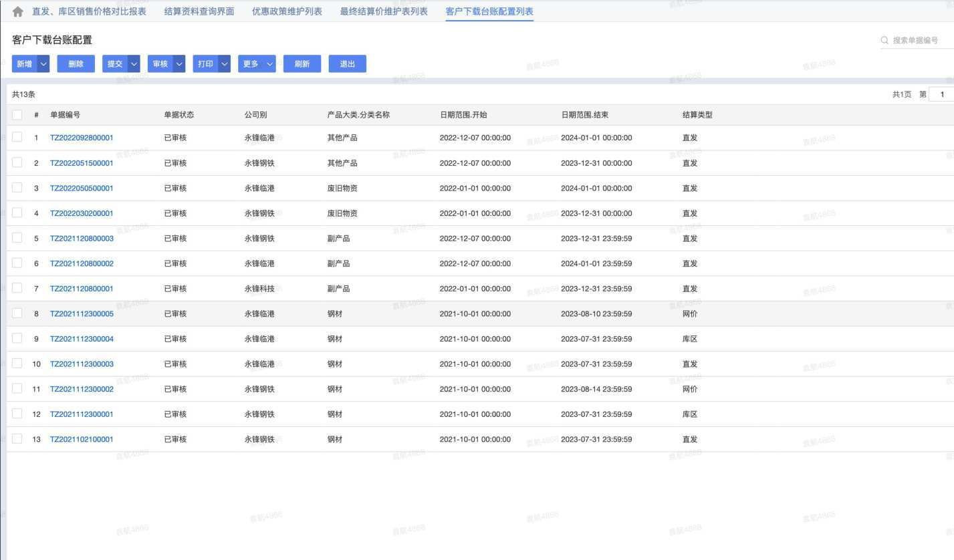Toggle the select-all header checkbox
Screen dimensions: 954x560
(17, 114)
